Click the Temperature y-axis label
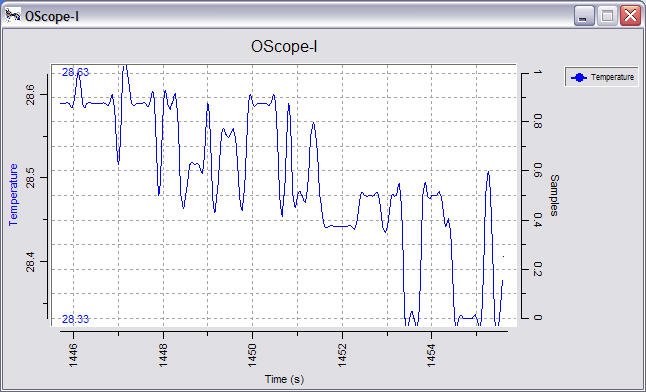 tap(13, 195)
